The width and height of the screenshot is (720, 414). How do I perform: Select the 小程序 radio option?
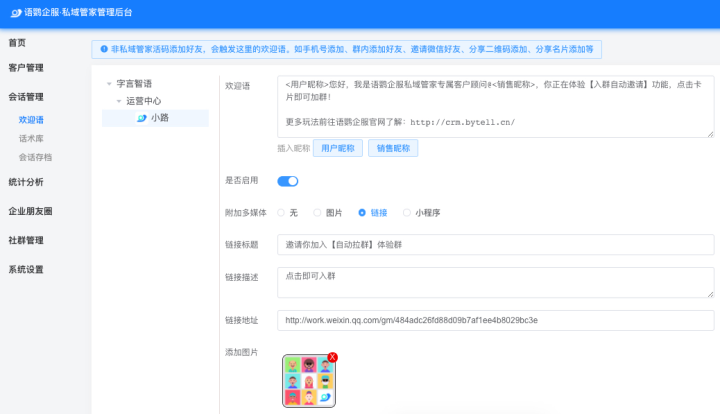click(x=406, y=213)
